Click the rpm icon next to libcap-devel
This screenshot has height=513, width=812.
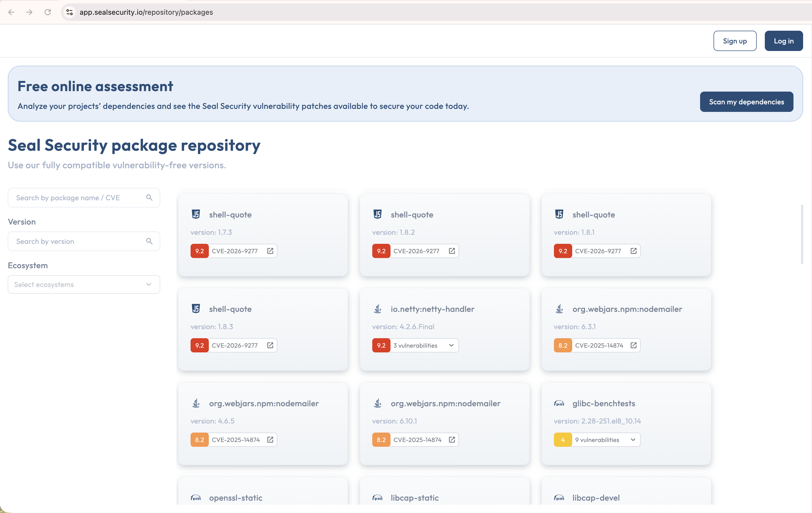click(559, 498)
